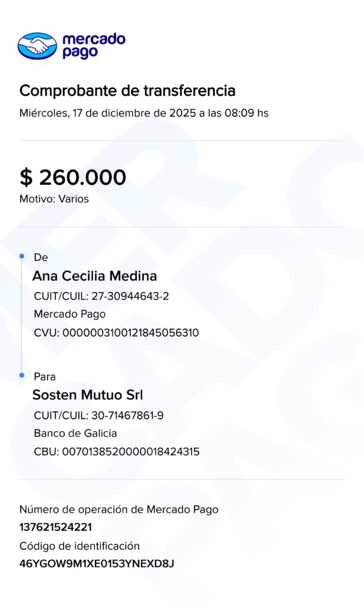Viewport: 364px width, 605px height.
Task: Select recipient name Sosten Mutuo Srl
Action: [x=87, y=395]
